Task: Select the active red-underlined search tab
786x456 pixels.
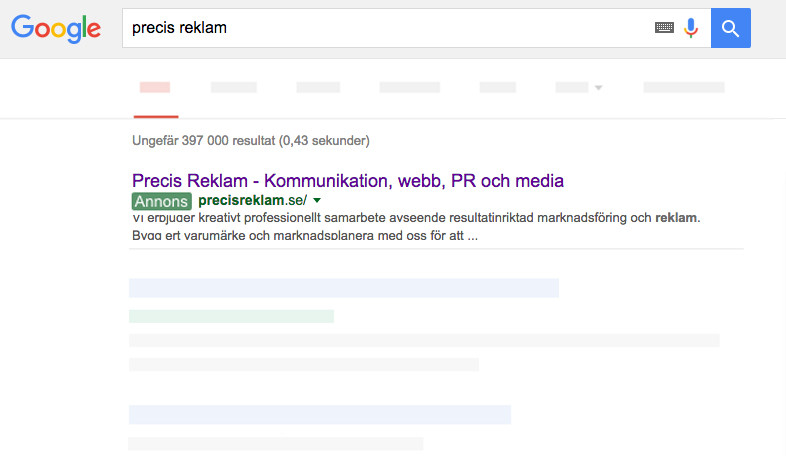Action: point(155,88)
